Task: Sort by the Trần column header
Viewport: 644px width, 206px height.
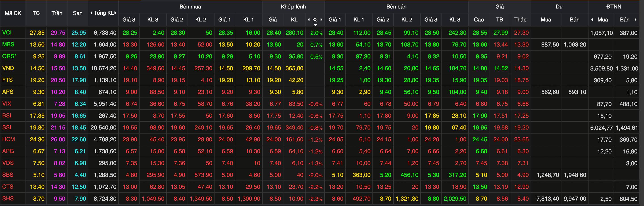Action: pyautogui.click(x=57, y=13)
